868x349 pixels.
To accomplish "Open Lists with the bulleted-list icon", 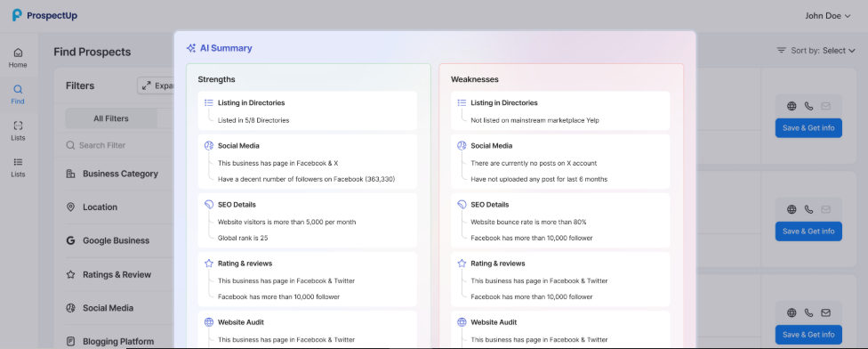I will point(18,167).
